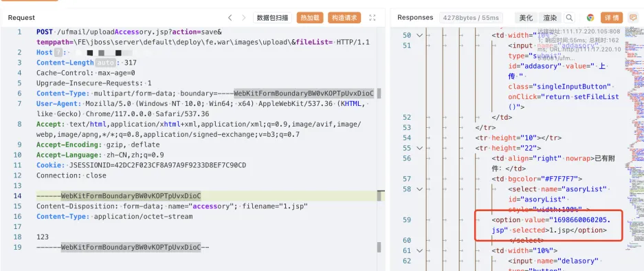644x271 pixels.
Task: Click the Connection: close header line
Action: (71, 175)
